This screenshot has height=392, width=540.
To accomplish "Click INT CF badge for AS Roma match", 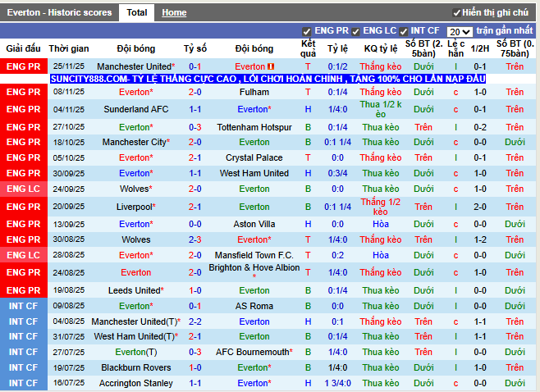I will coord(23,306).
